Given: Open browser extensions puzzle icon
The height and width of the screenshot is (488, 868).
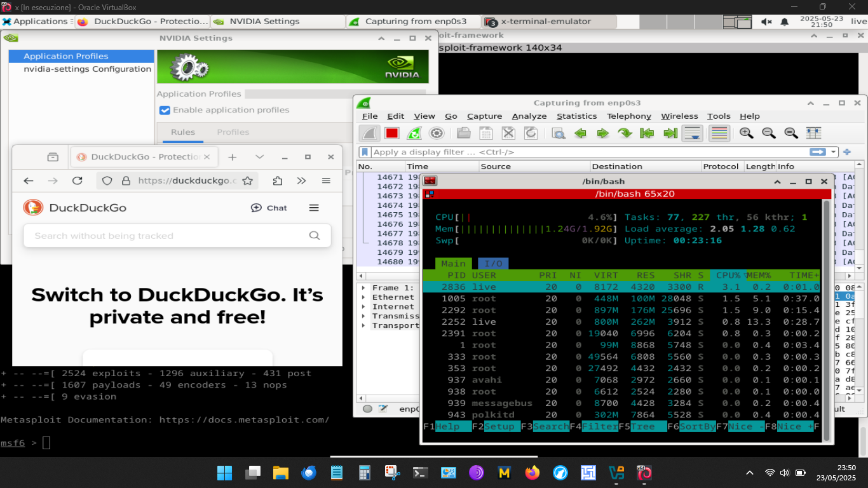Looking at the screenshot, I should tap(277, 180).
